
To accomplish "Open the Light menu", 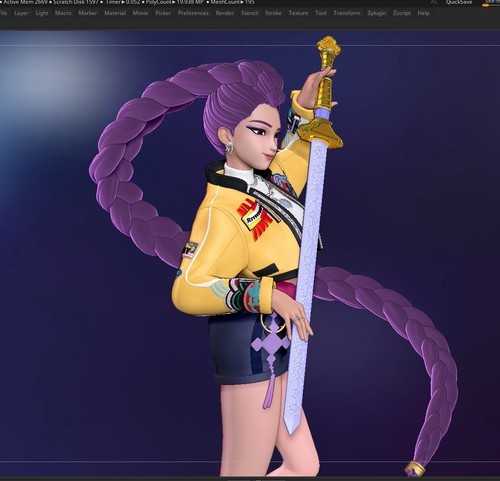I will pos(42,13).
